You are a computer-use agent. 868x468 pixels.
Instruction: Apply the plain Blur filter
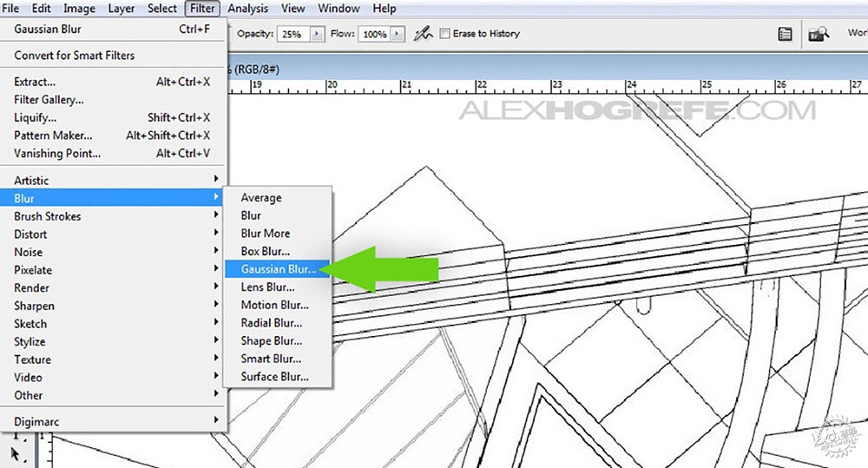pyautogui.click(x=278, y=215)
